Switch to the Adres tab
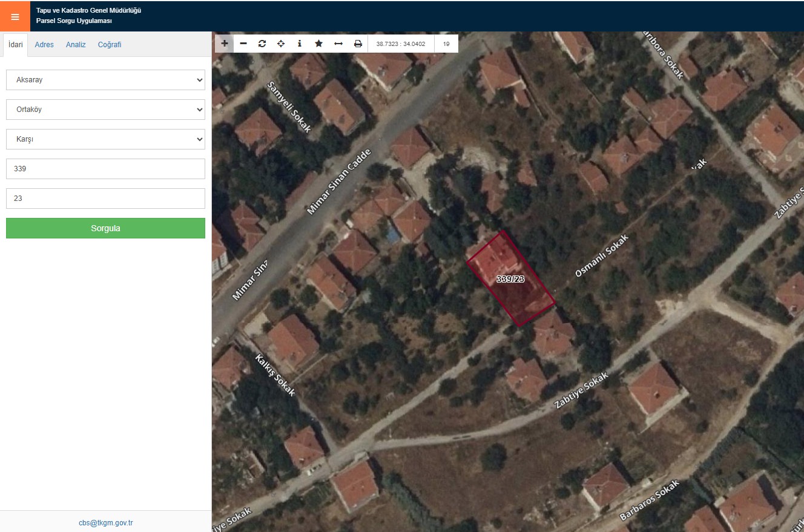This screenshot has width=804, height=532. tap(44, 45)
